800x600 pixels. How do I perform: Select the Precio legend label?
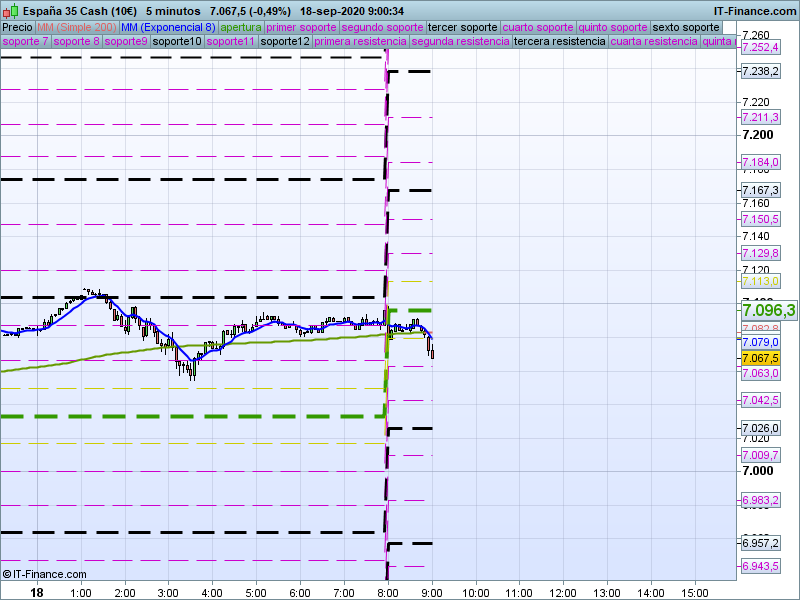tap(17, 27)
